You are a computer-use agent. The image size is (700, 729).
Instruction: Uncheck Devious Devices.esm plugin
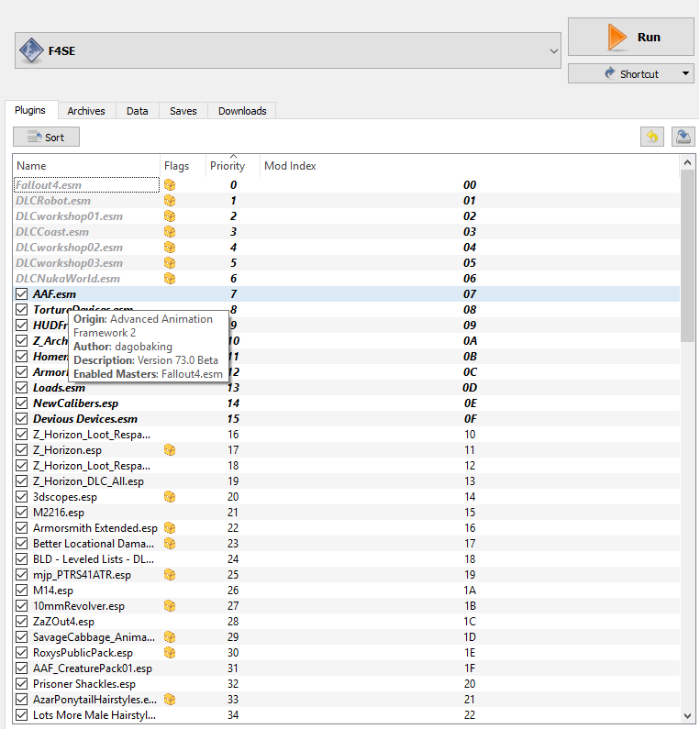(x=21, y=419)
